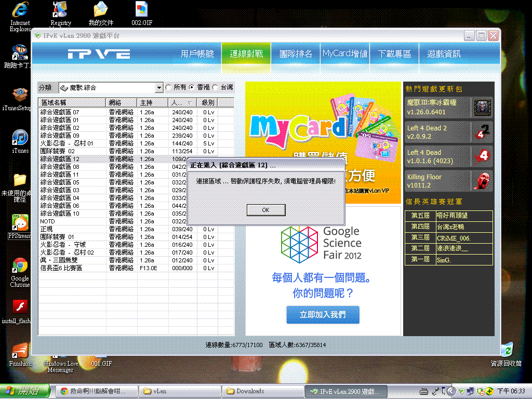Image resolution: width=532 pixels, height=399 pixels.
Task: Select the 香港 radio button
Action: [x=192, y=88]
